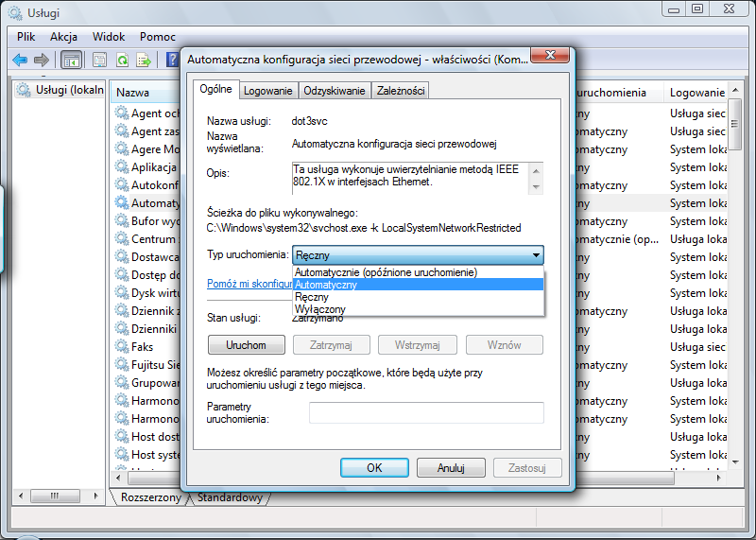Click the toolbar Properties icon
This screenshot has height=540, width=756.
[x=99, y=60]
